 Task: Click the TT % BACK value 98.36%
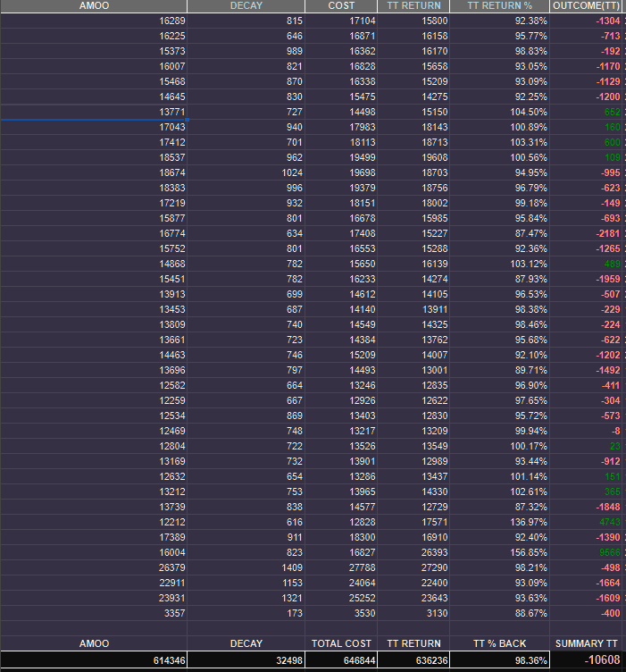point(499,660)
